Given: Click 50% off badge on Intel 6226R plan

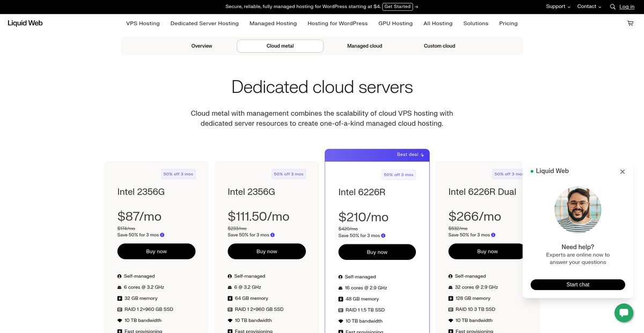Looking at the screenshot, I should [x=399, y=175].
